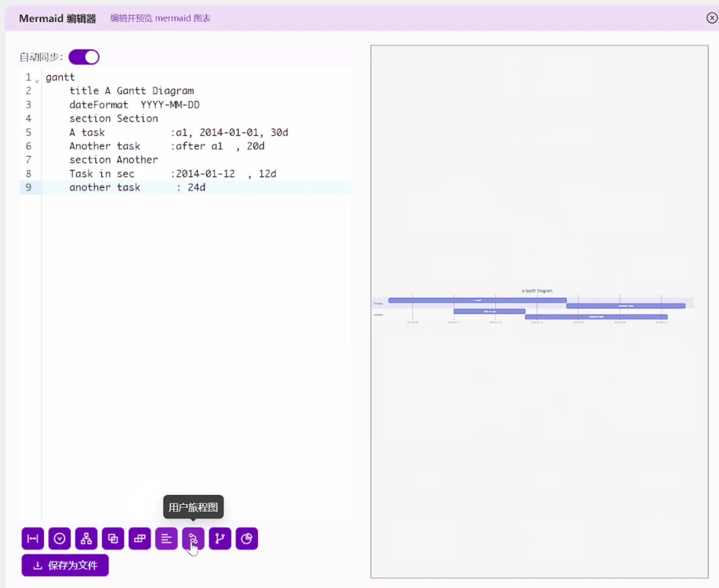Click line number 9 in the gutter

click(29, 187)
